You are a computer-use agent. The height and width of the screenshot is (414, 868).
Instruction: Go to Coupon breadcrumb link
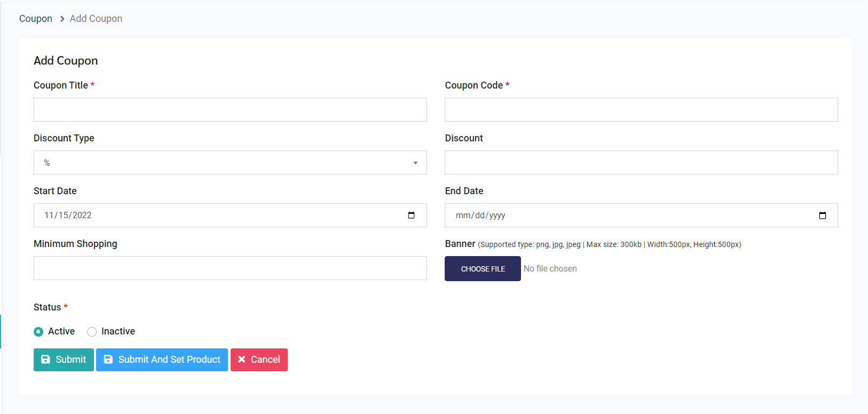coord(36,19)
